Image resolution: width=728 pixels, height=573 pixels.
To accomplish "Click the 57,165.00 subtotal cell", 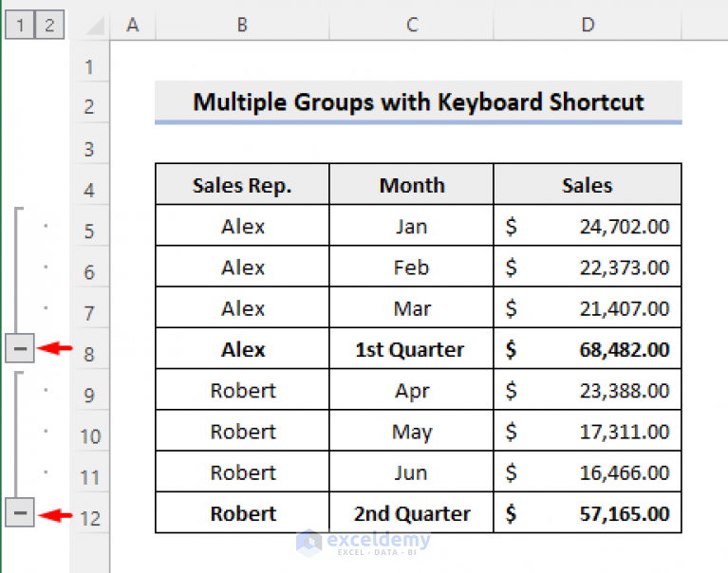I will pos(588,513).
